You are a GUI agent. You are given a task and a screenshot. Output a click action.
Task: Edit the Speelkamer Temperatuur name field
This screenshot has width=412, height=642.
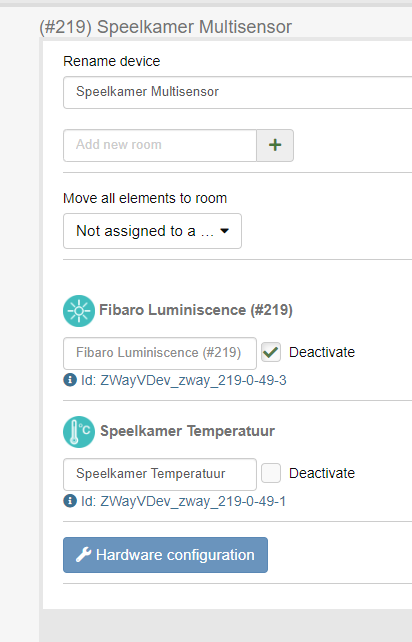point(160,474)
